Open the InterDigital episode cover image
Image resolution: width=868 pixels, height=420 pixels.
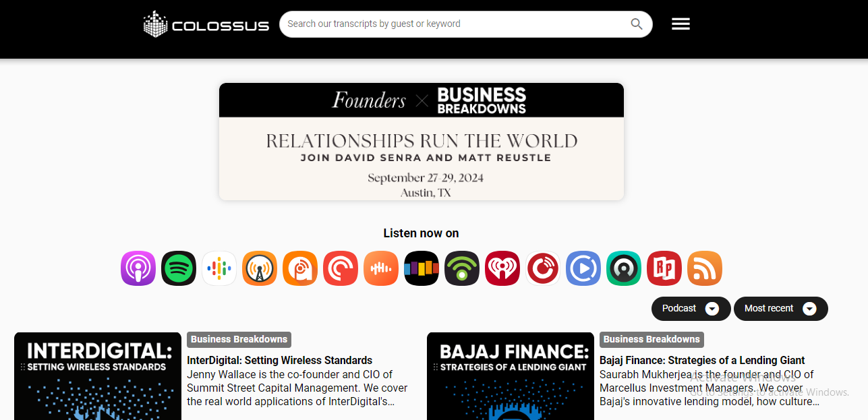coord(98,376)
